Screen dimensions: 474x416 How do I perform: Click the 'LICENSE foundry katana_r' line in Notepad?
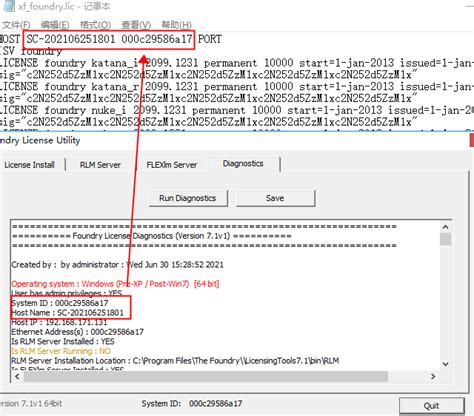(236, 87)
